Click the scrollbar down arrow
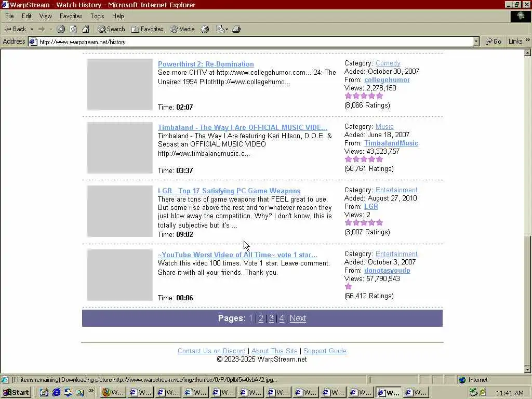Viewport: 532px width, 399px height. 527,369
